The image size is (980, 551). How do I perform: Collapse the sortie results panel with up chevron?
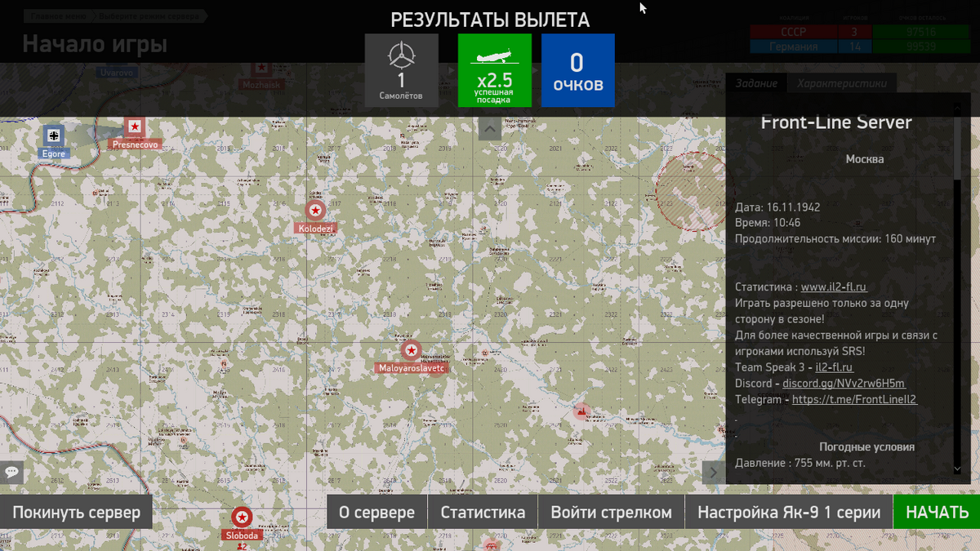489,128
